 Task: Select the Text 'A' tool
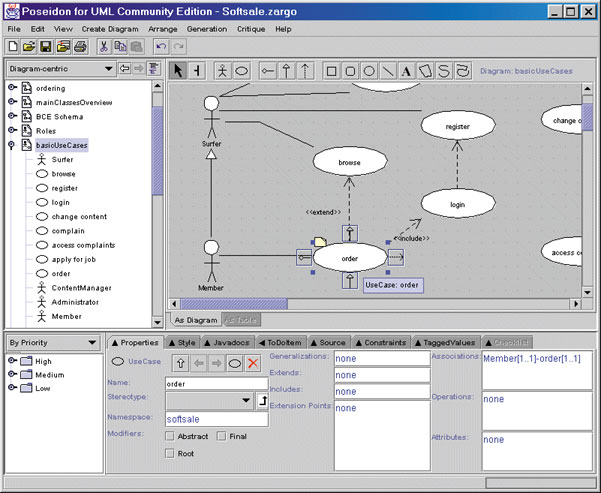[406, 71]
